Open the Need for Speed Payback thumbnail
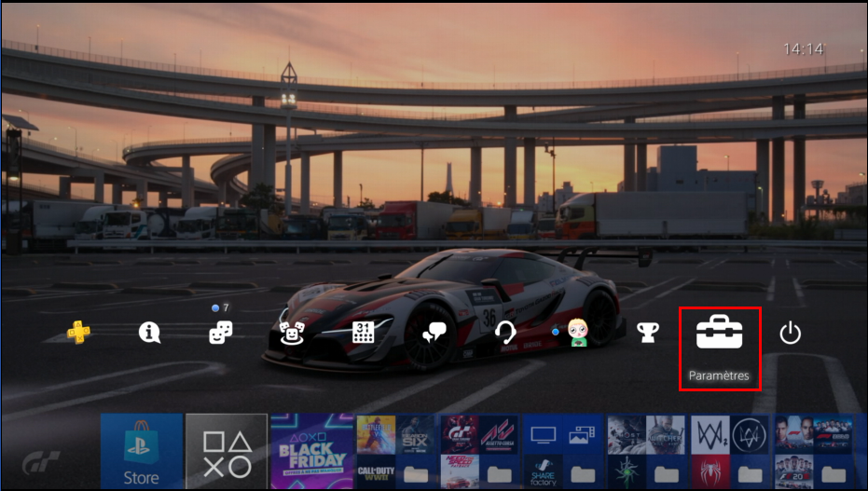The width and height of the screenshot is (868, 491). coord(460,471)
